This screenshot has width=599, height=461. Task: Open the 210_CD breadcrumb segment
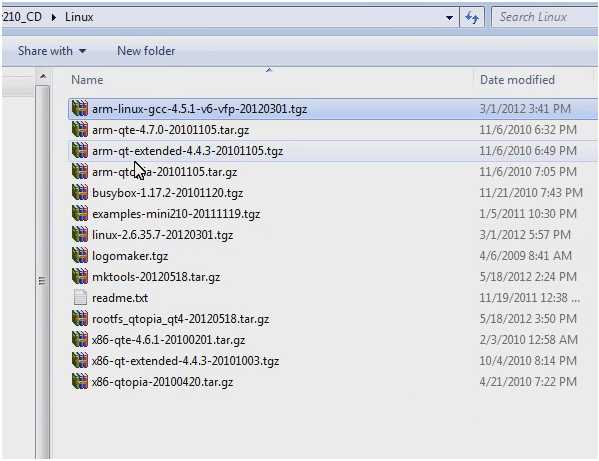[x=22, y=17]
